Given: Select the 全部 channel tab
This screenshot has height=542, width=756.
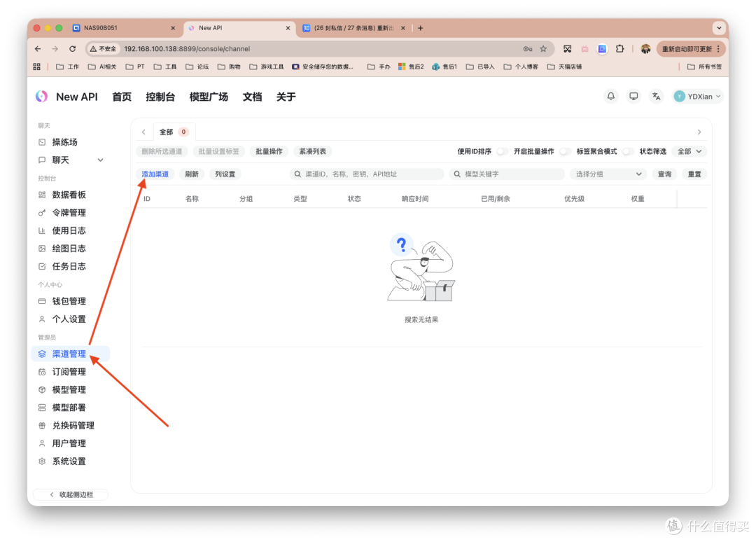Looking at the screenshot, I should 174,132.
